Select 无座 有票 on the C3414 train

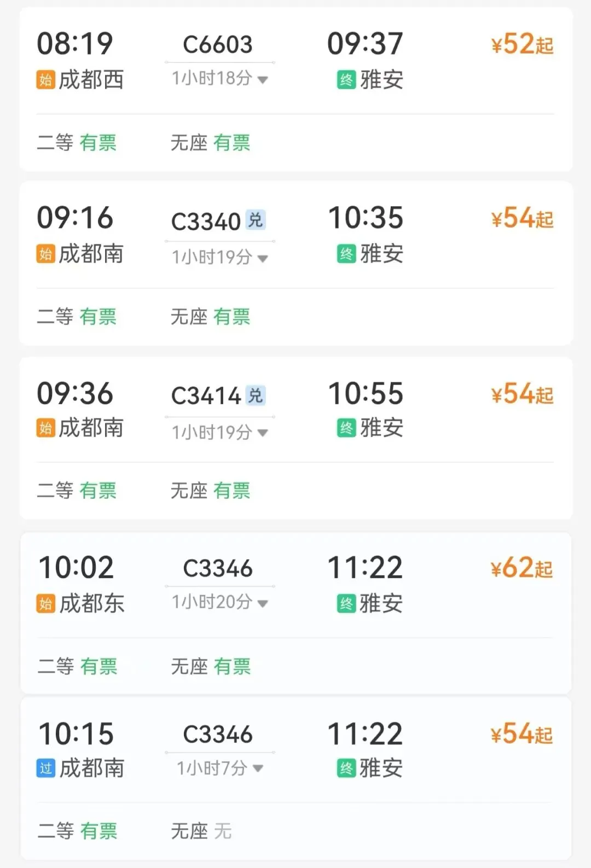[211, 491]
